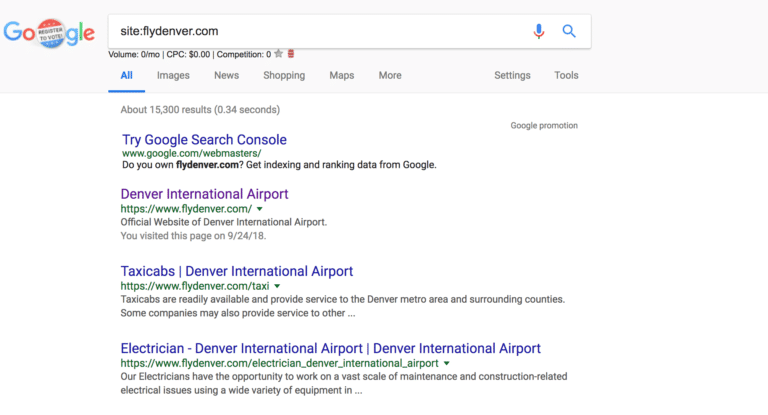Screen dimensions: 768x415
Task: Click the 'Do you own flydenver.com?' description
Action: point(279,165)
